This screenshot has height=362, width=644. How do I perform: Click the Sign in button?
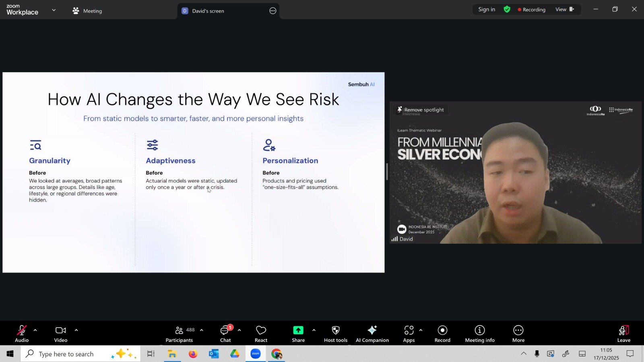coord(486,9)
